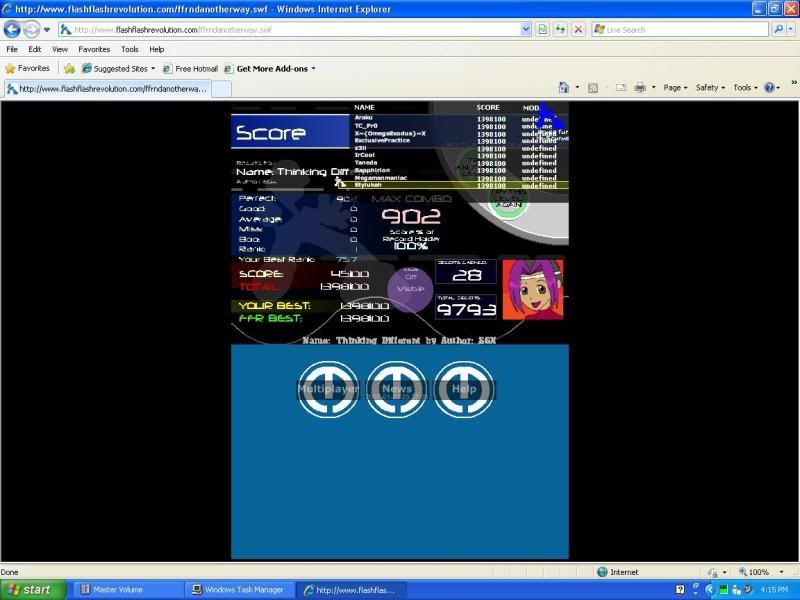Open the News circular button
This screenshot has height=600, width=800.
point(396,389)
